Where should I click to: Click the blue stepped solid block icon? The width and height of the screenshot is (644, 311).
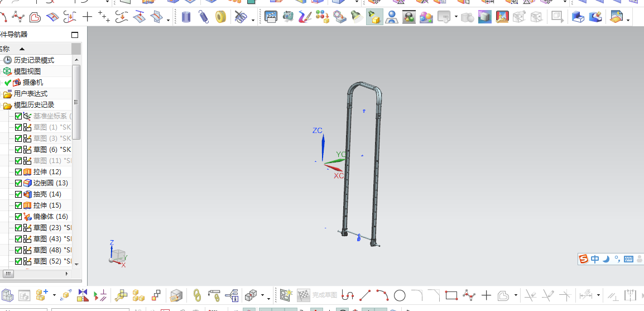click(x=578, y=17)
